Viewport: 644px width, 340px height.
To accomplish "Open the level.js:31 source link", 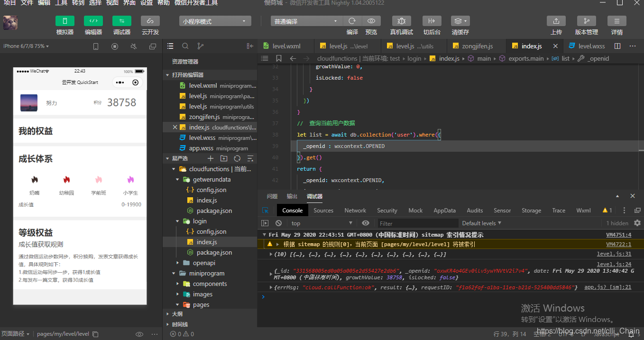I will (614, 254).
